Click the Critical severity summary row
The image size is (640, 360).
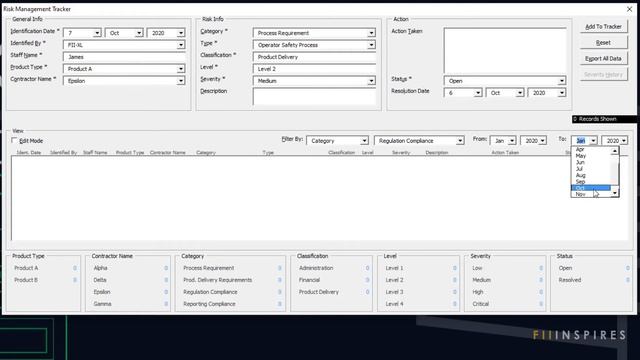pyautogui.click(x=507, y=304)
